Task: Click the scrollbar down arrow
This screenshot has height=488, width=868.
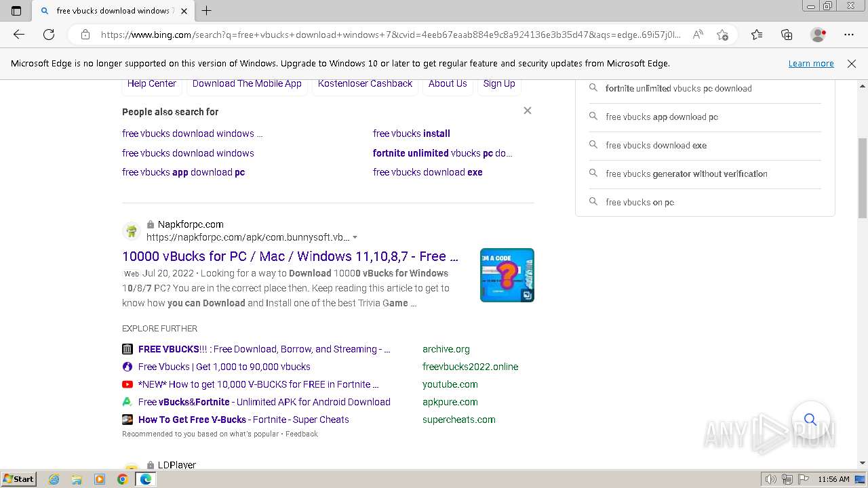Action: click(x=863, y=464)
